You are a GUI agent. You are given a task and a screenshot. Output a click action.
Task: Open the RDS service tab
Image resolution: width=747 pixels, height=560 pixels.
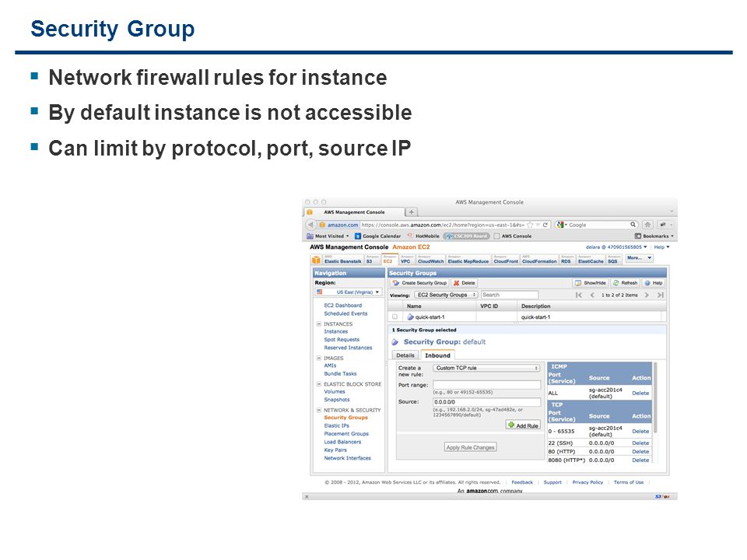point(566,260)
